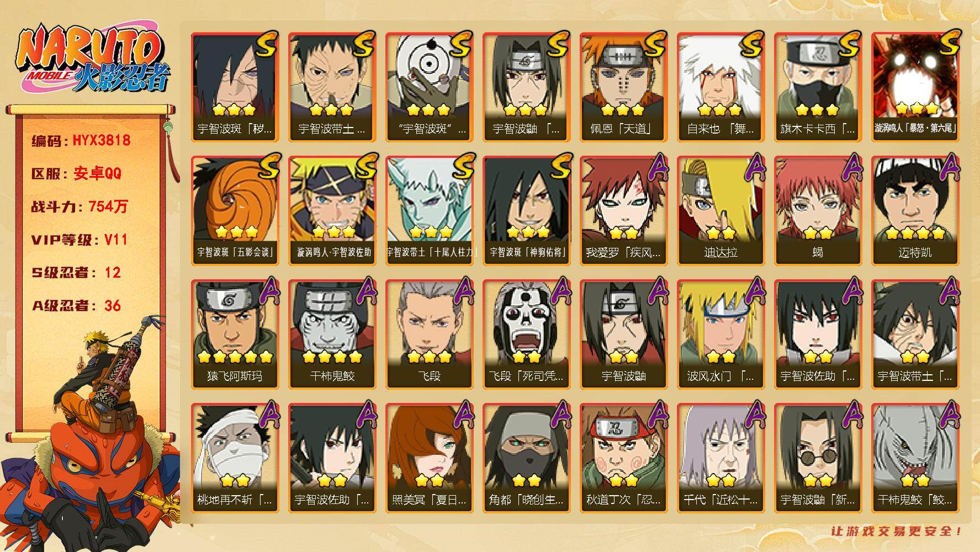
Task: Open the 我爱罗「疾风传」card
Action: [x=623, y=211]
